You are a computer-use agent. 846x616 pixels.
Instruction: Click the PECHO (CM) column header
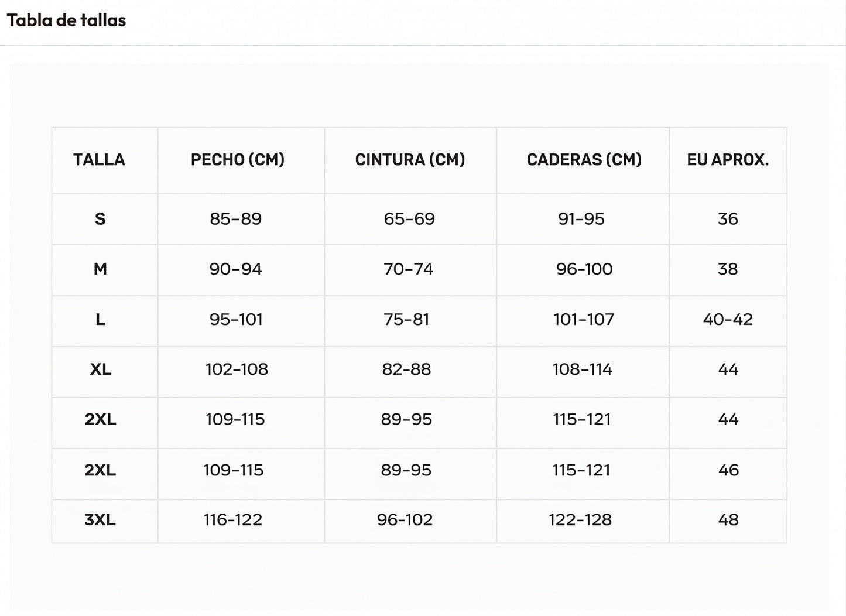coord(238,160)
